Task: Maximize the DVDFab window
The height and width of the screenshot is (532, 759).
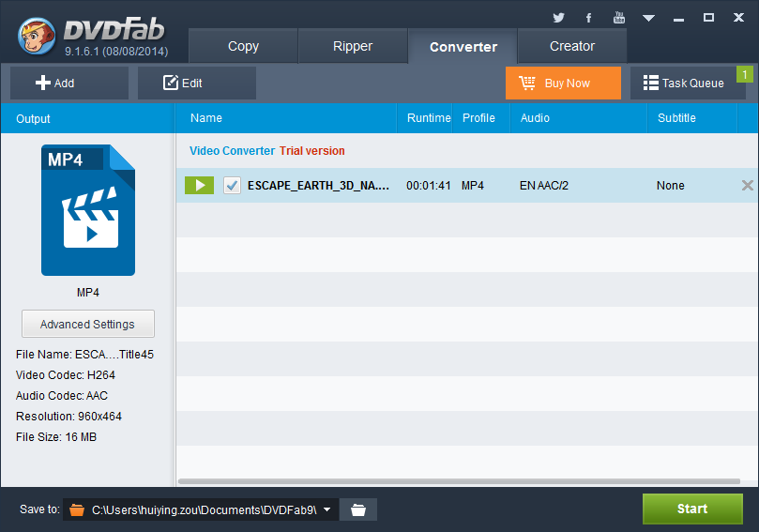Action: 708,18
